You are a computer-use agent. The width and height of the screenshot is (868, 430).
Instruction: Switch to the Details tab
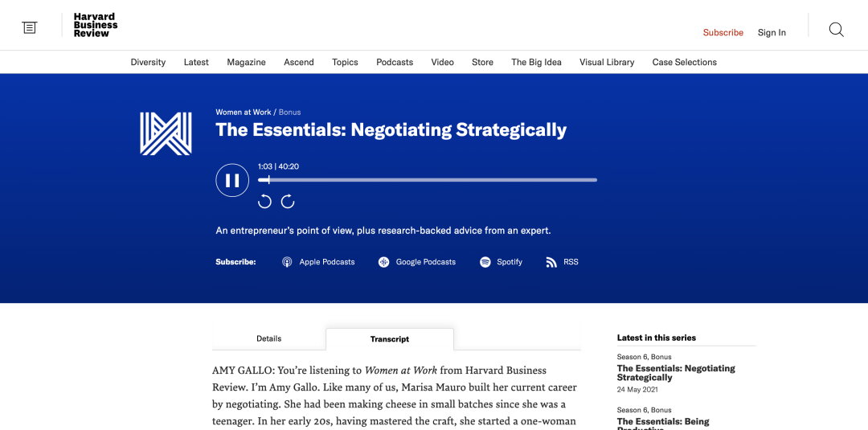click(x=268, y=338)
